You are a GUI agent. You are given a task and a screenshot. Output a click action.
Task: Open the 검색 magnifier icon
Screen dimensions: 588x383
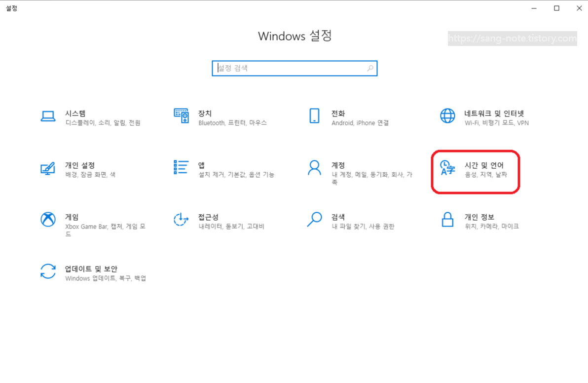pos(314,220)
